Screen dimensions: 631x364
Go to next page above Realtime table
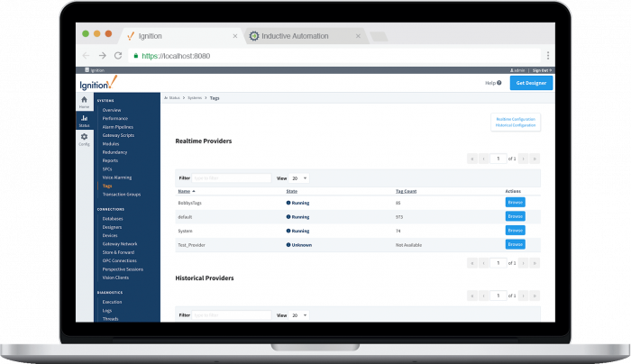[523, 159]
